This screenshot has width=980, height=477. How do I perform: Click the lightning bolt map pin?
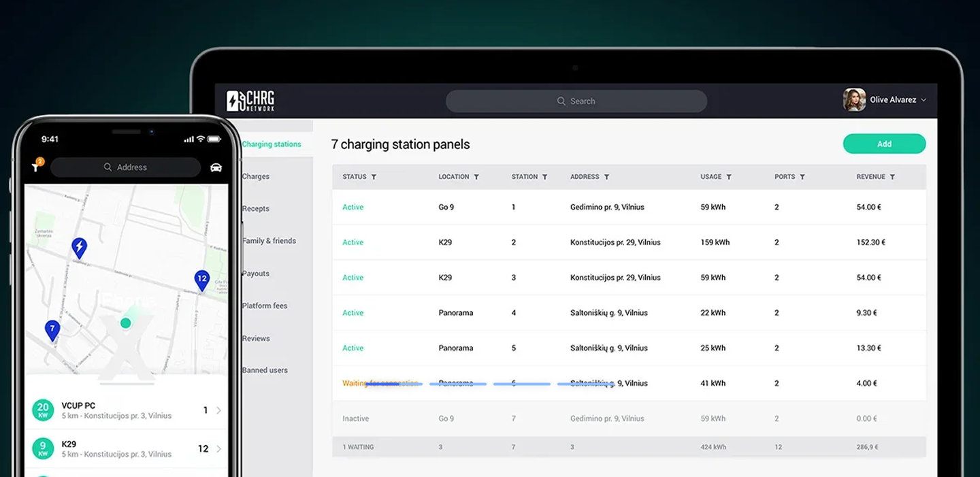(x=80, y=248)
